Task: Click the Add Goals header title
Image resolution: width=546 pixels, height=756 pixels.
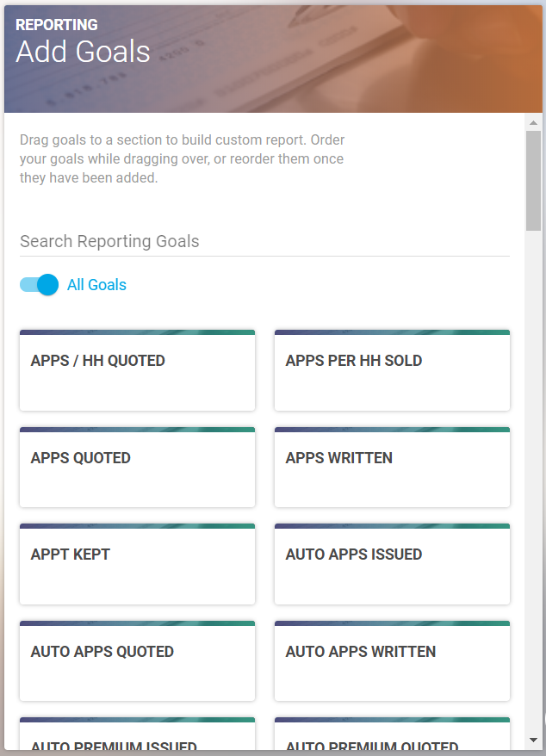Action: [83, 52]
